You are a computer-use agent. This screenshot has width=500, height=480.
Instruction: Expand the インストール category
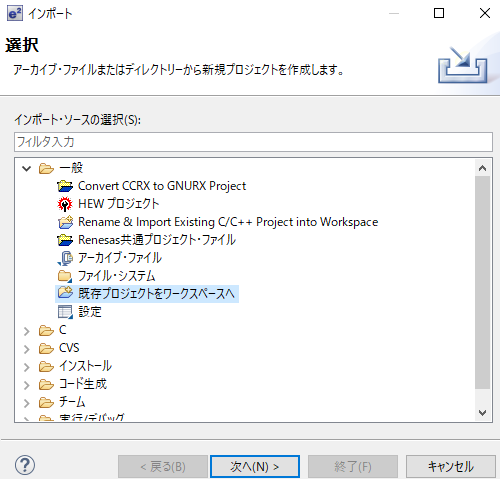click(27, 367)
